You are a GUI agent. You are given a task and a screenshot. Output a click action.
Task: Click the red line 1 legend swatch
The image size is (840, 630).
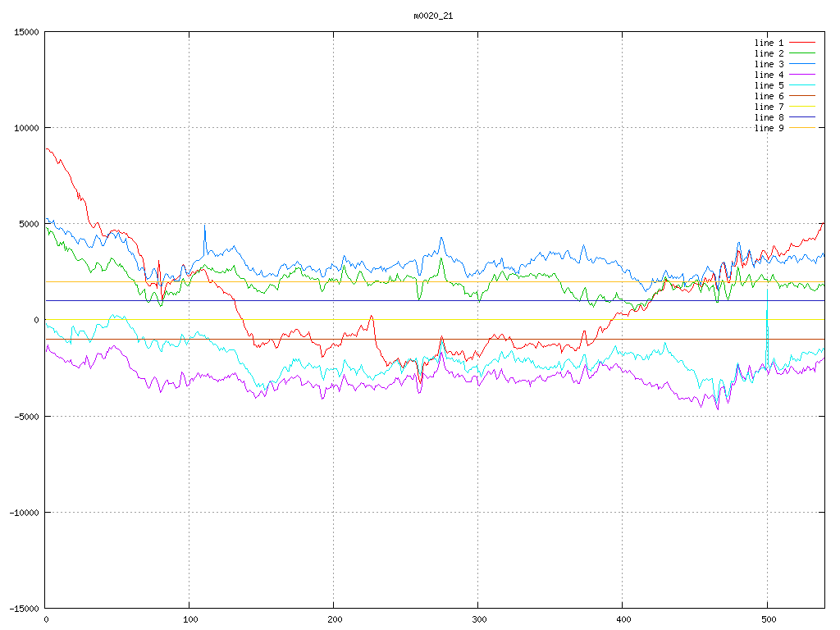point(802,43)
